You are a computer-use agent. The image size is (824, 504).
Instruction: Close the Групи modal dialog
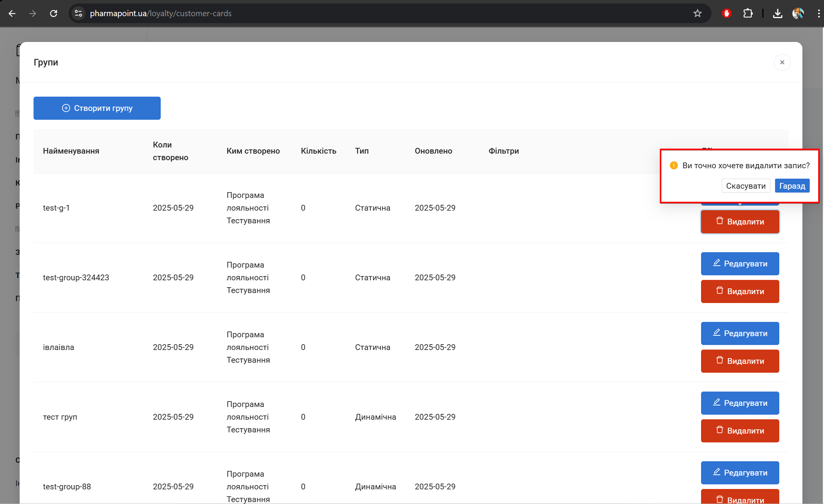click(782, 62)
